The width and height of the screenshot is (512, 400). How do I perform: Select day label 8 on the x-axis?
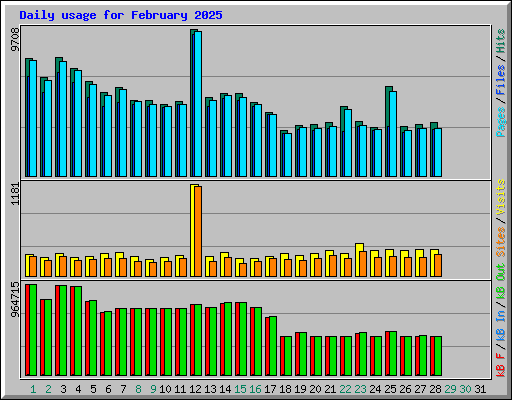point(138,389)
